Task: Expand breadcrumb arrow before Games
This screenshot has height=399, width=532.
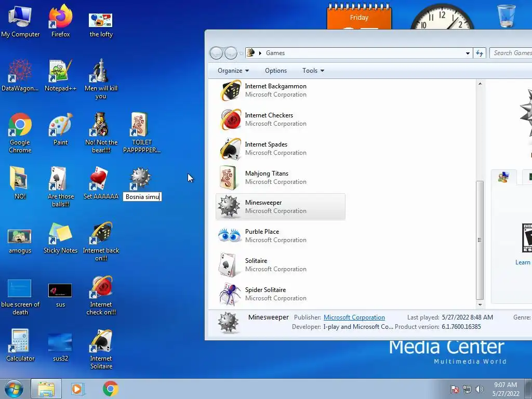Action: [260, 54]
